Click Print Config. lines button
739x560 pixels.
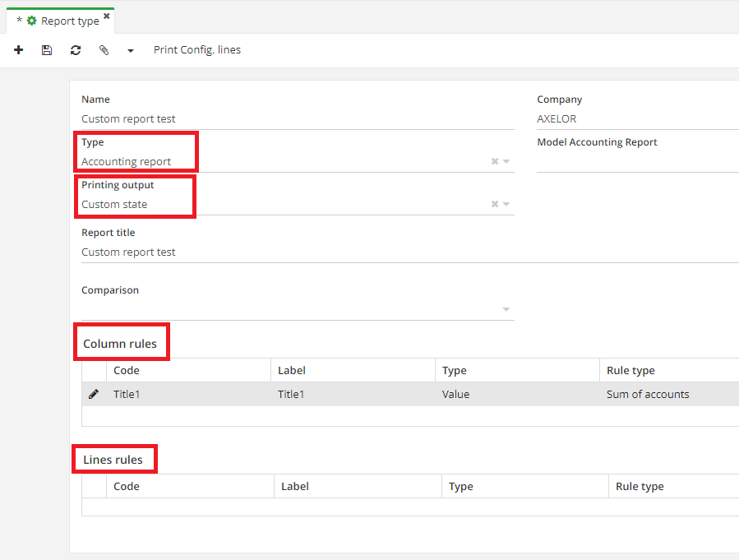(x=197, y=50)
